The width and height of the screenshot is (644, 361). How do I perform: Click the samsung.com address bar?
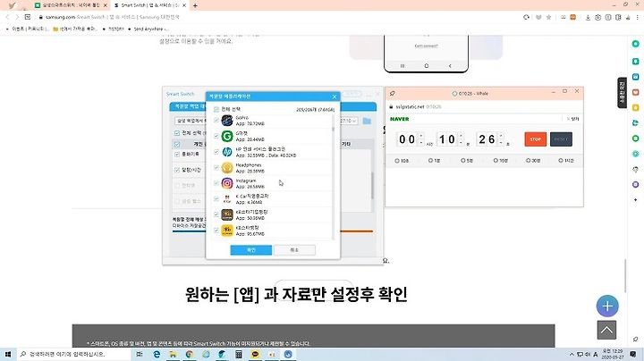point(279,17)
